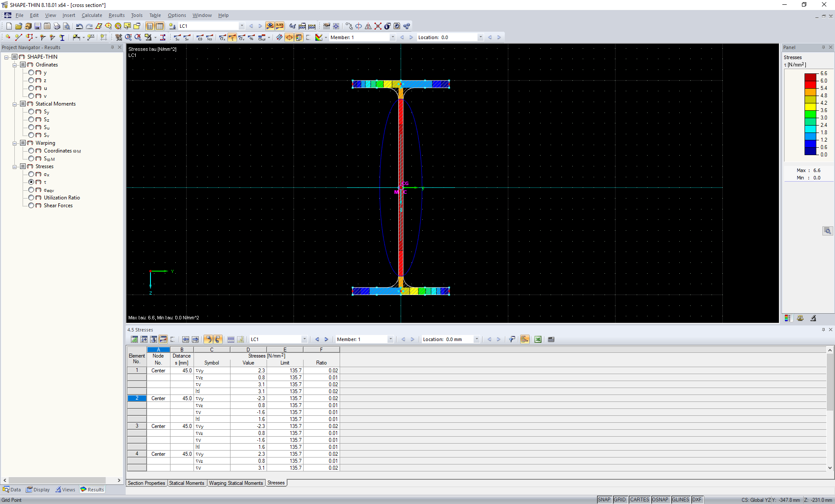
Task: Select the sigma-x stresses radio button
Action: click(31, 174)
